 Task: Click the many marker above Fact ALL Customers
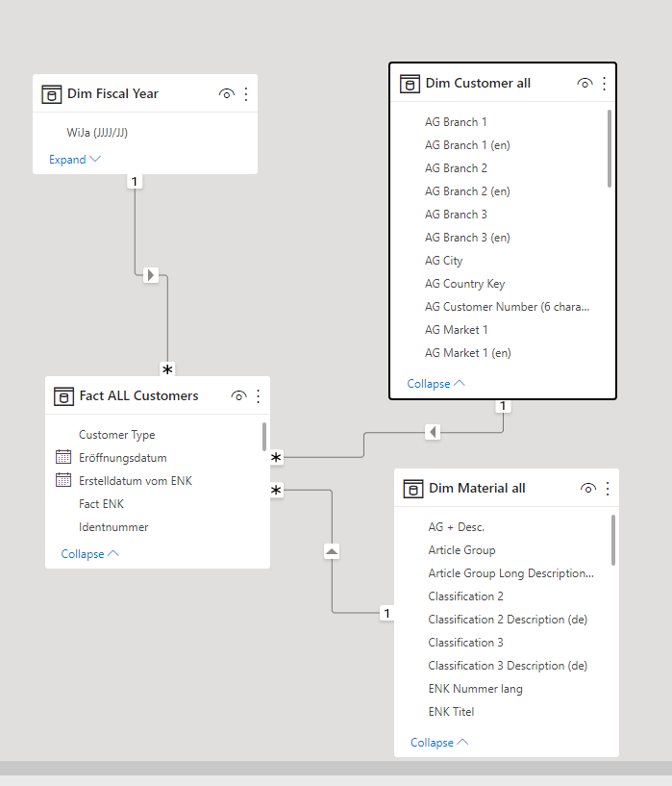tap(167, 369)
